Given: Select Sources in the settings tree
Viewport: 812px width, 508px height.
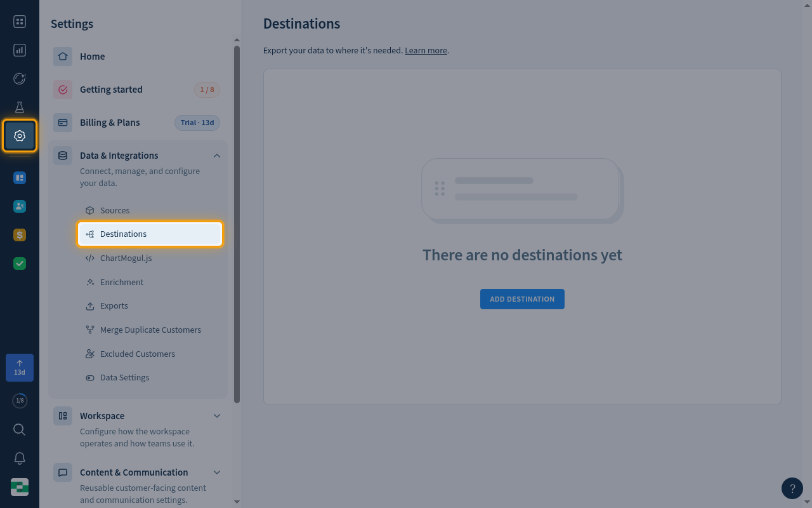Looking at the screenshot, I should pyautogui.click(x=150, y=210).
